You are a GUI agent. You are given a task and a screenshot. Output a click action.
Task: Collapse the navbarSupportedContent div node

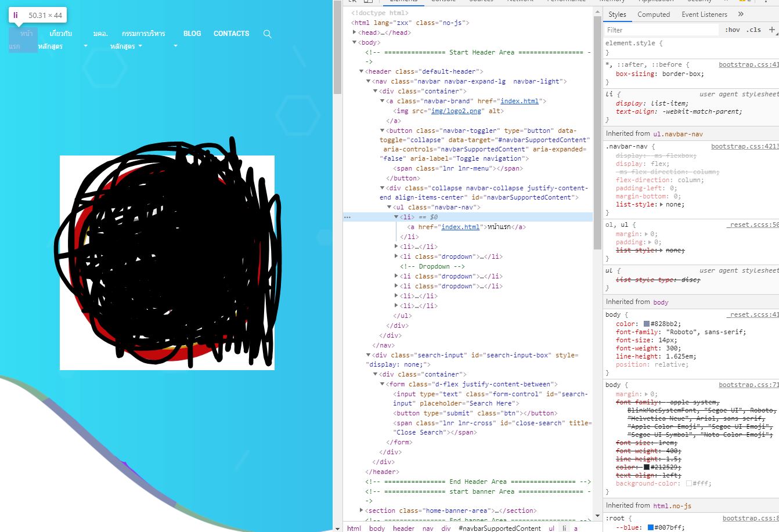[x=382, y=188]
